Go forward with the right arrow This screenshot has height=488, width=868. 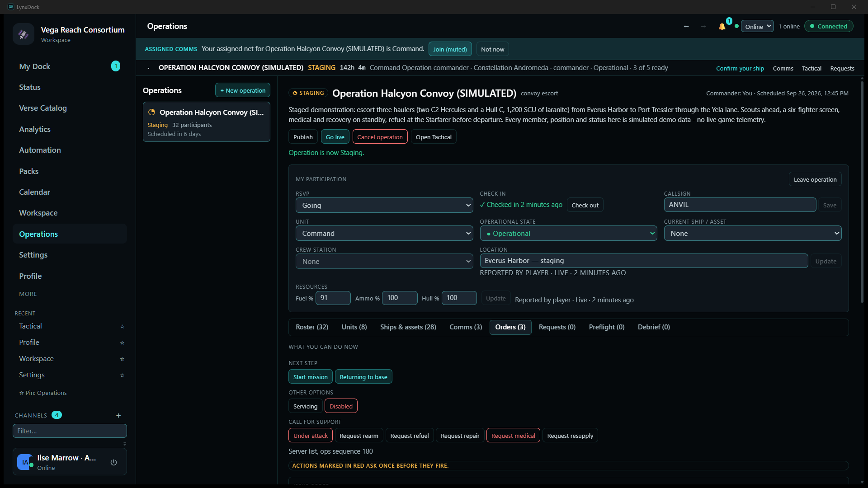click(x=703, y=27)
